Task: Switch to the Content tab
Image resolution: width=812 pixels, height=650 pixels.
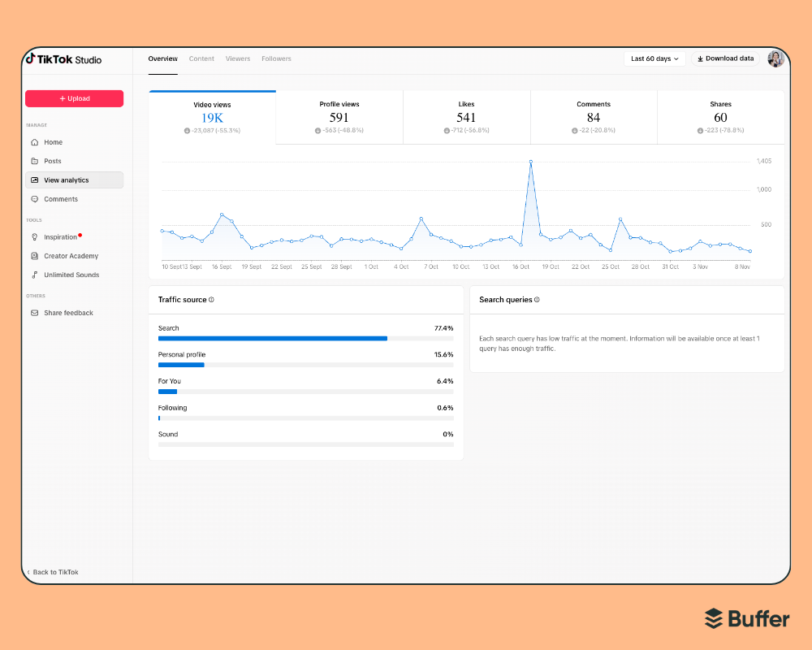Action: [201, 58]
